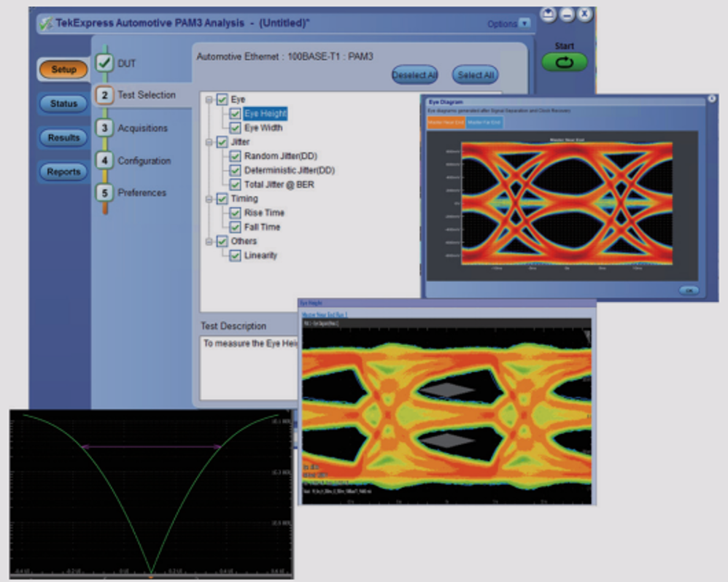Image resolution: width=728 pixels, height=582 pixels.
Task: Click OK in the Eye Diagram window
Action: (689, 290)
